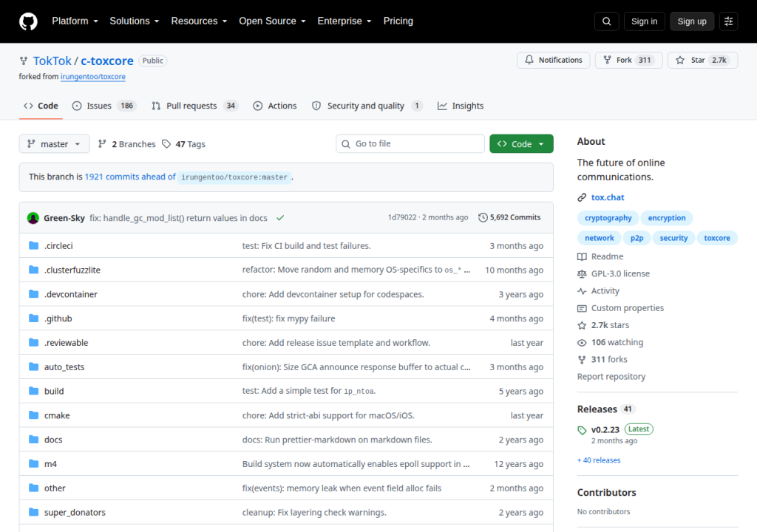The image size is (757, 532).
Task: Open the green Code dropdown button
Action: [521, 144]
